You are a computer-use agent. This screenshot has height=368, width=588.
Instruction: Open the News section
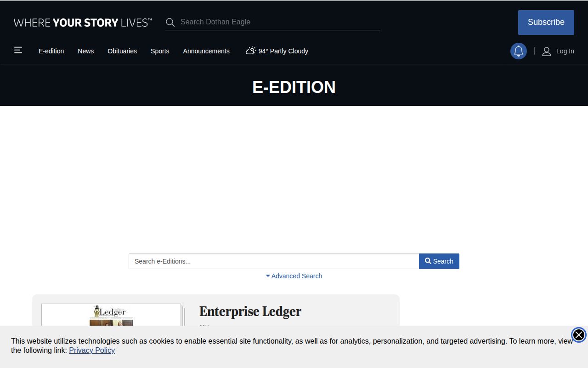tap(86, 51)
